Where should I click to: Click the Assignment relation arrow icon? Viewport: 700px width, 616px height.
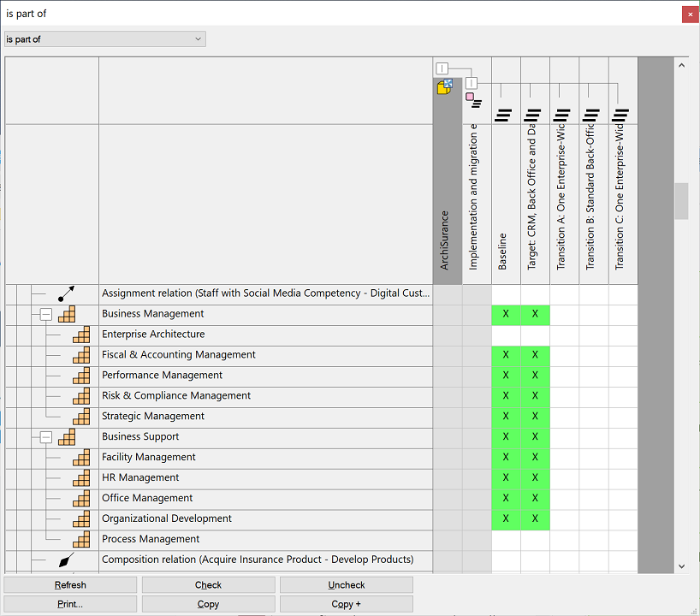click(66, 293)
